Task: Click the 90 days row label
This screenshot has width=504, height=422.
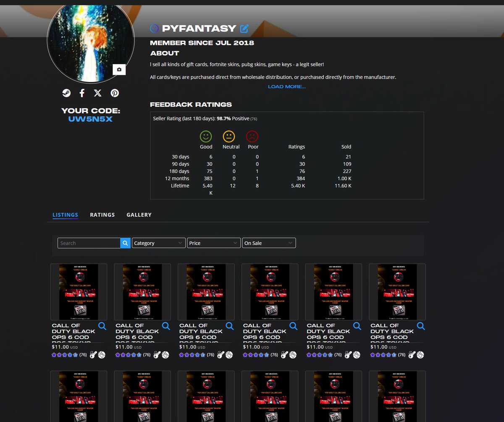Action: (x=181, y=164)
